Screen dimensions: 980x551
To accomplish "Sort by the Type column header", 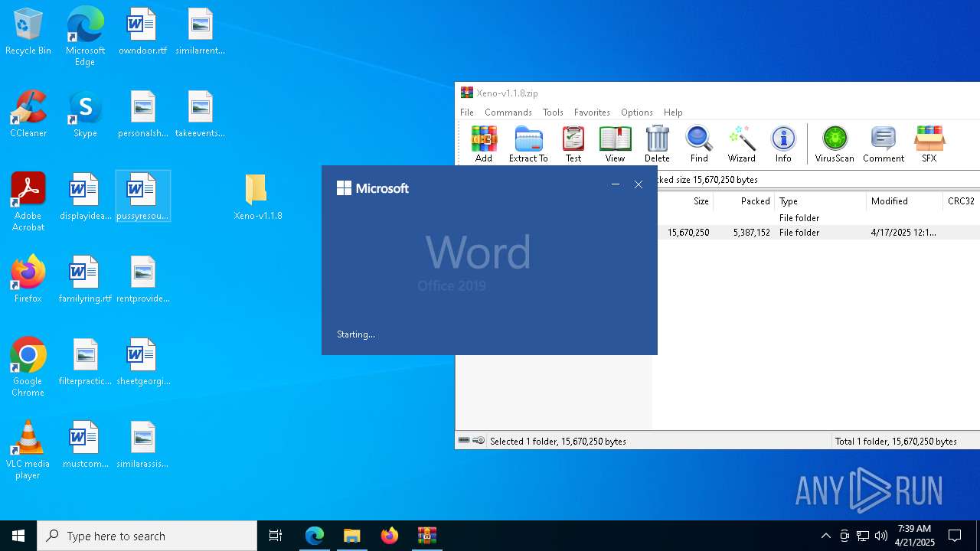I will click(x=820, y=201).
